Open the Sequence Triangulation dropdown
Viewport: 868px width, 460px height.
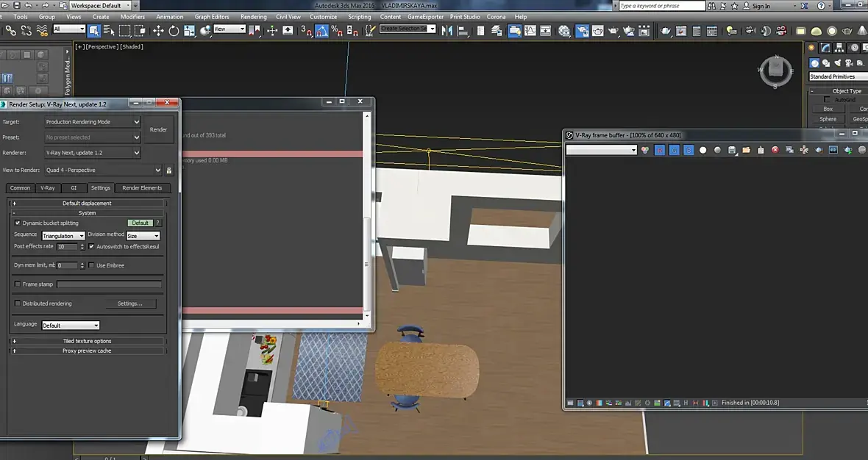click(x=63, y=236)
